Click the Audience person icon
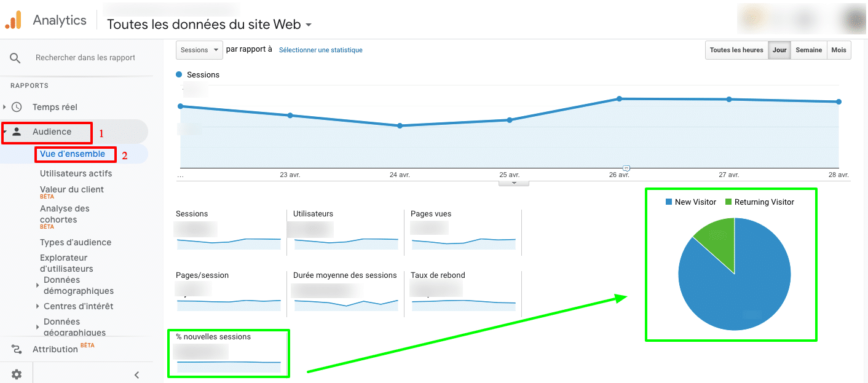 [x=17, y=132]
